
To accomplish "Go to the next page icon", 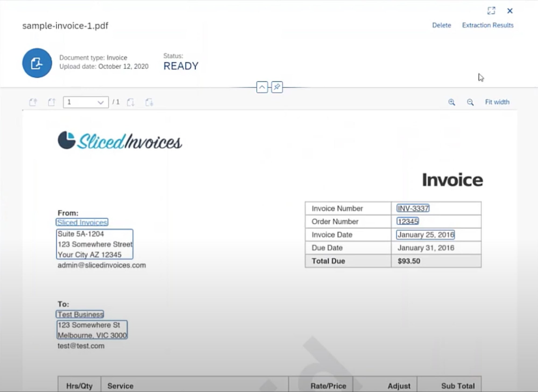I will click(131, 102).
